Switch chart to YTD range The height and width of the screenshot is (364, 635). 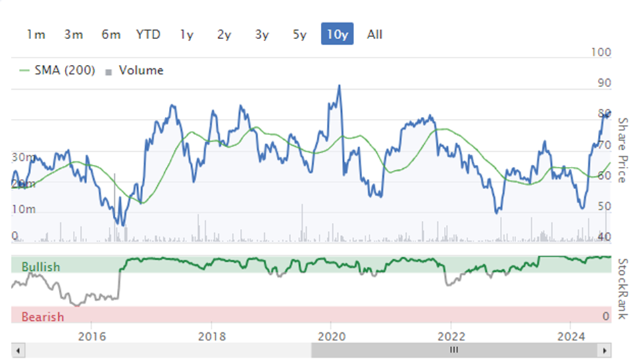click(148, 34)
